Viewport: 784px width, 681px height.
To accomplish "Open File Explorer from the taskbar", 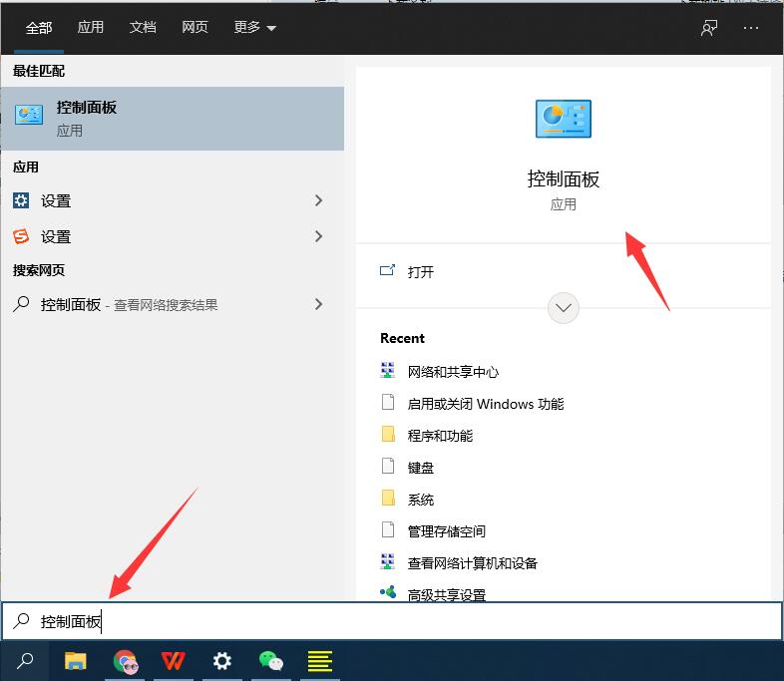I will click(x=76, y=661).
